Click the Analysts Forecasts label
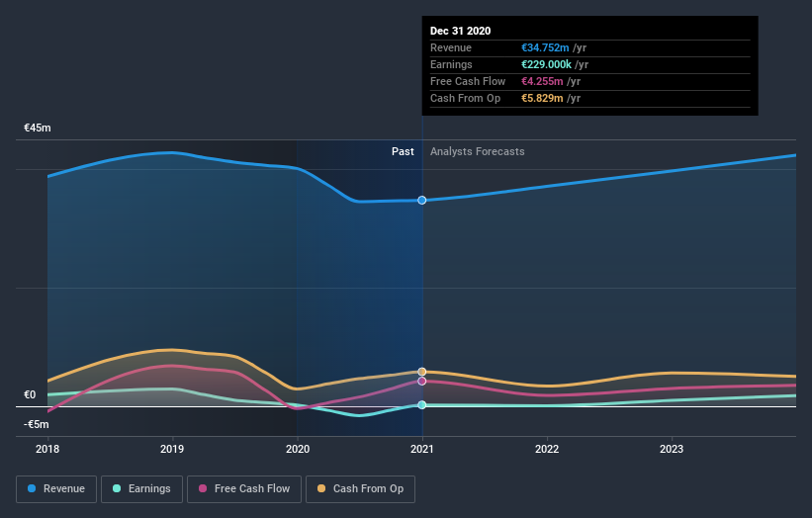812x518 pixels. [x=478, y=151]
